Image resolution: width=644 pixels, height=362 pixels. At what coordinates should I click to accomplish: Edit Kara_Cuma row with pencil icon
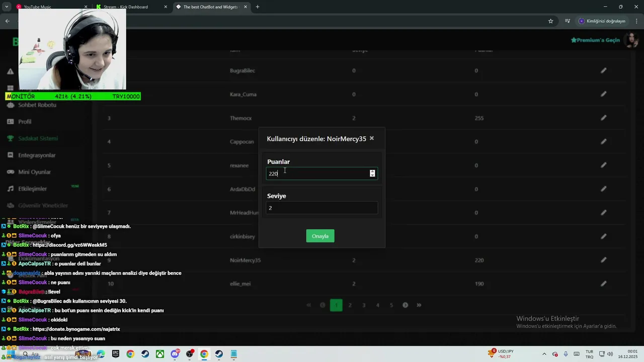604,94
